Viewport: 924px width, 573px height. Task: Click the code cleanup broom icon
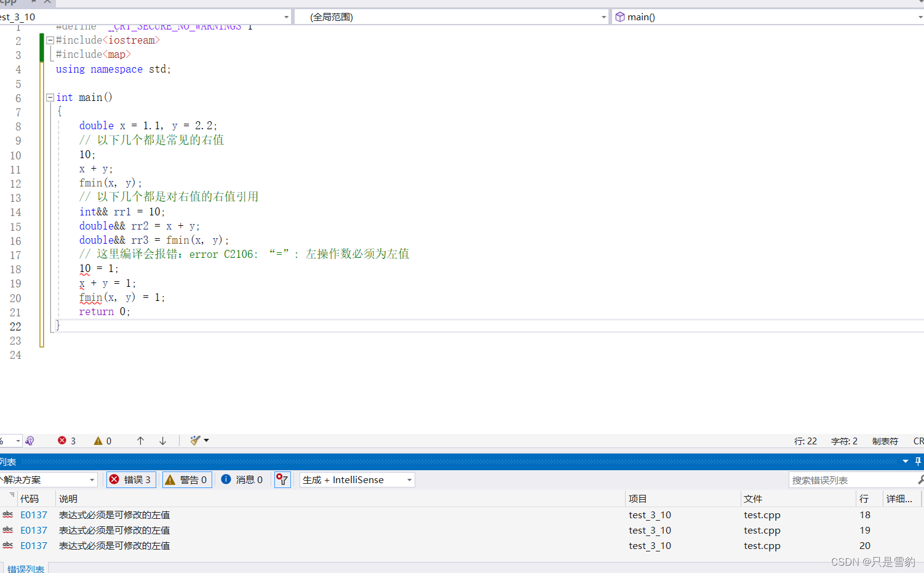[x=195, y=440]
